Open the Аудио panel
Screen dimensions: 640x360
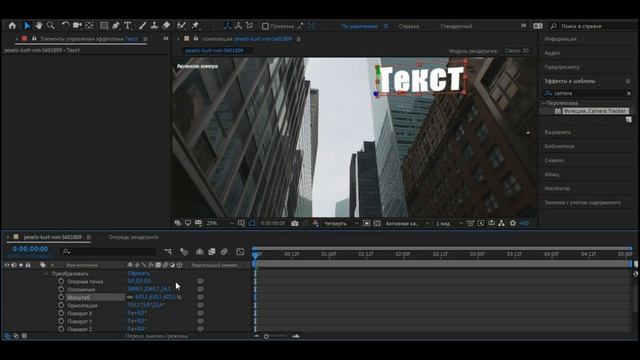click(552, 53)
